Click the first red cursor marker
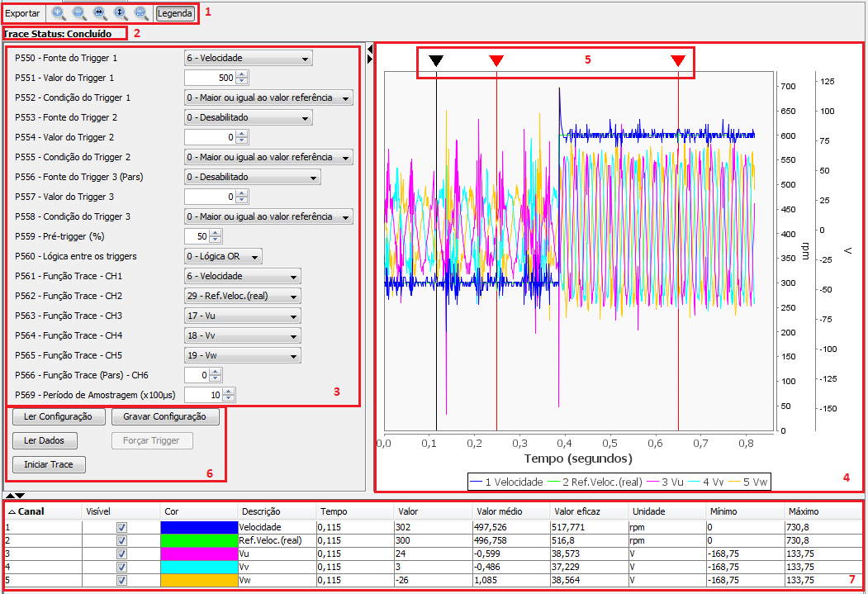 [x=496, y=60]
